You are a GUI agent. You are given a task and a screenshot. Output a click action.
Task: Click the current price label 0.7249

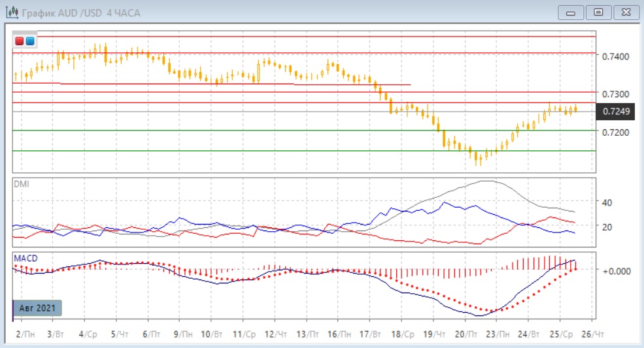point(616,112)
